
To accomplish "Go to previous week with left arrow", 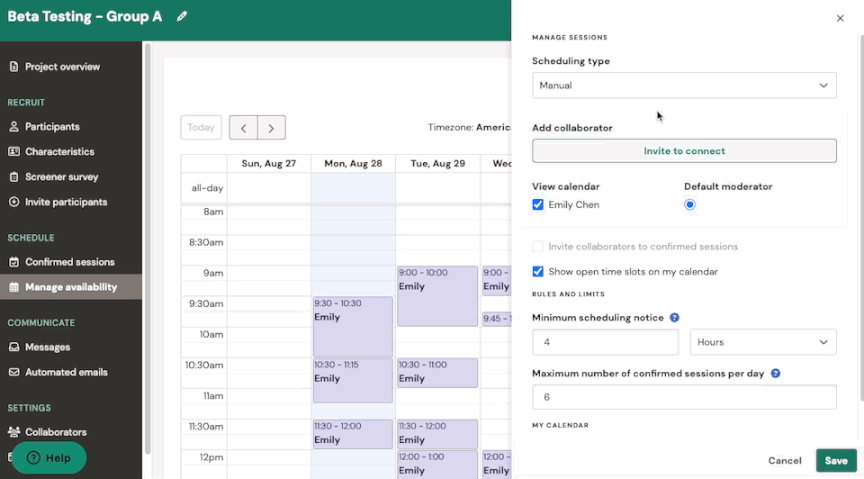I will pos(243,127).
